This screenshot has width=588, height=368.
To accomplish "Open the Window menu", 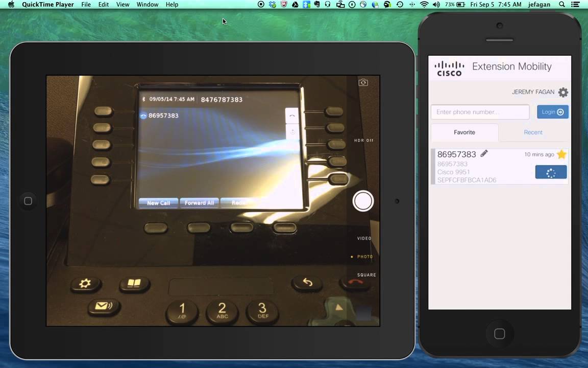I will coord(148,5).
